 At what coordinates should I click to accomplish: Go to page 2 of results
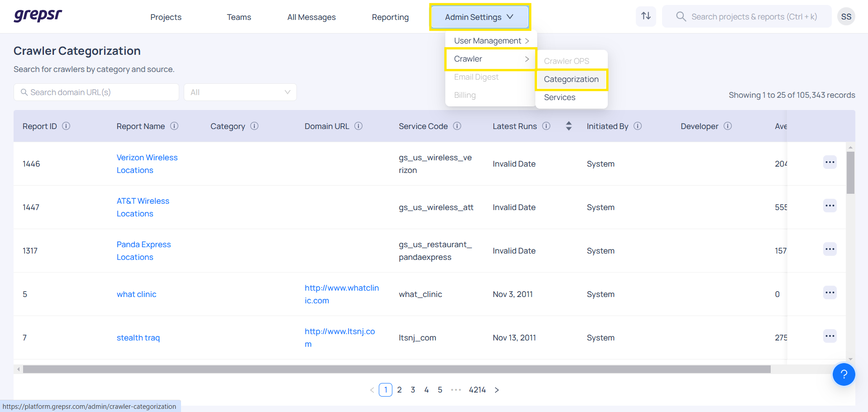[x=399, y=390]
